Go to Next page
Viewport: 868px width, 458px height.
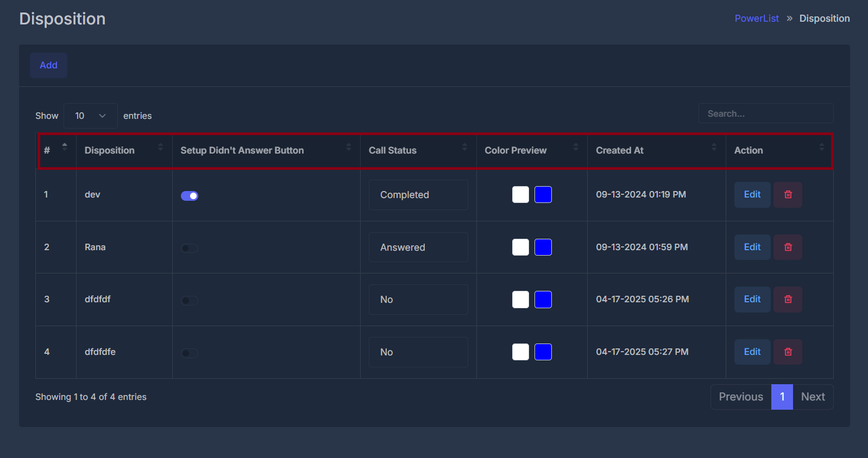pyautogui.click(x=813, y=397)
